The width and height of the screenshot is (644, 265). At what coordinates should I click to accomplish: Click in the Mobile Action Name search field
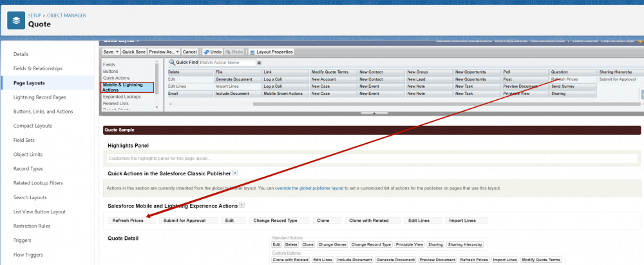tap(227, 63)
